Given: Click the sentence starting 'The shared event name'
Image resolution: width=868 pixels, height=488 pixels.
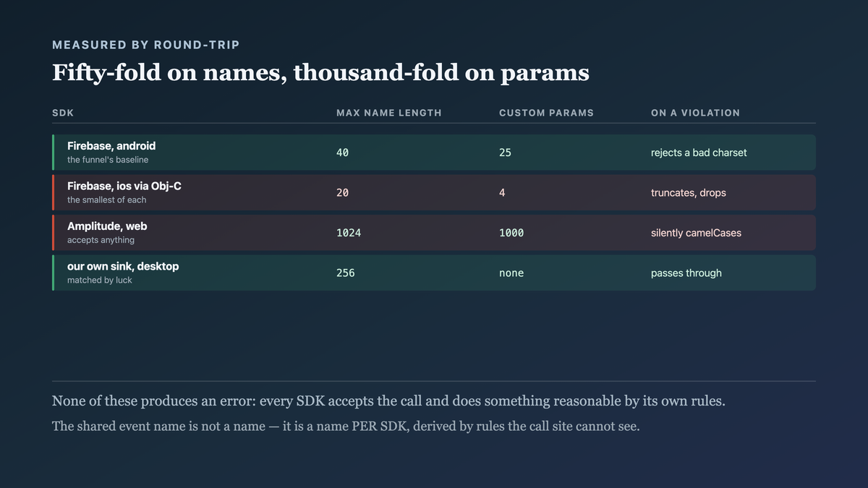Looking at the screenshot, I should pos(346,426).
